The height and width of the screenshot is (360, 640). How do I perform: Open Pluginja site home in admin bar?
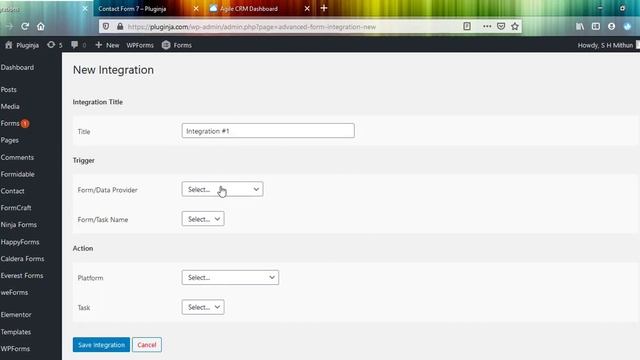coord(22,45)
